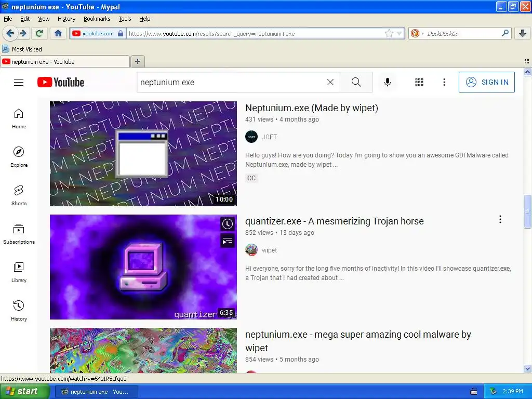Open 'quantizer.exe - A mesmerizing Trojan horse' title
This screenshot has height=399, width=532.
tap(335, 221)
